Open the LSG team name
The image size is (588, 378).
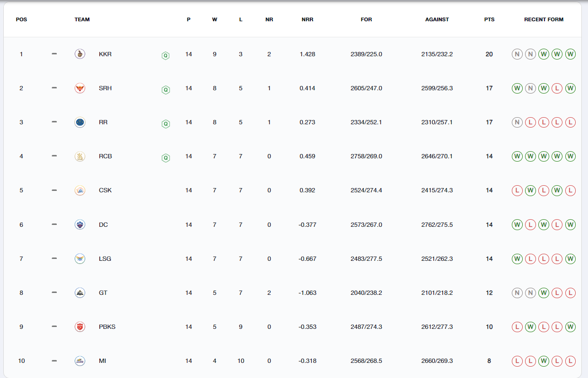click(x=105, y=258)
